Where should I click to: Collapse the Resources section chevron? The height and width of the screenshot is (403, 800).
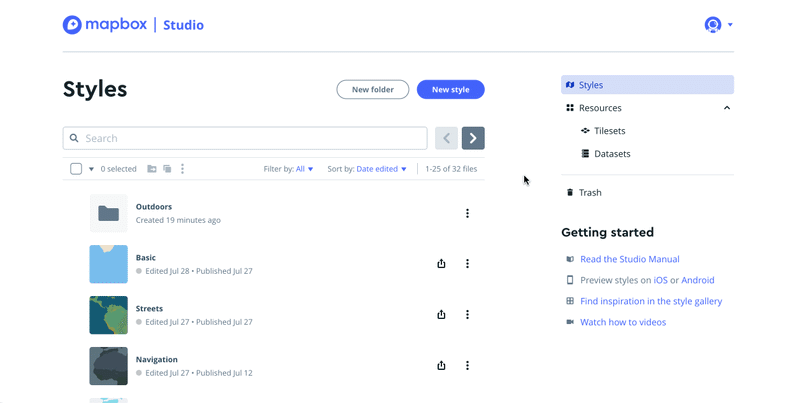point(727,108)
